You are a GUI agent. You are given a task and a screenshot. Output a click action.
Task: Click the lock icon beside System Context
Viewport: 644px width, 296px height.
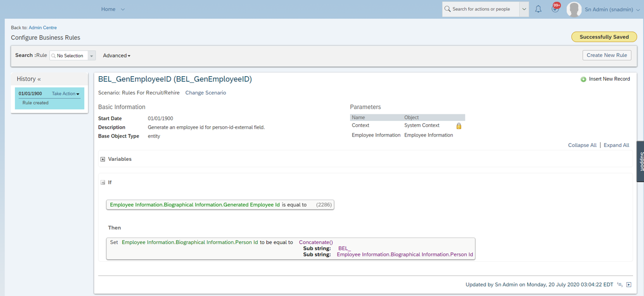(459, 126)
